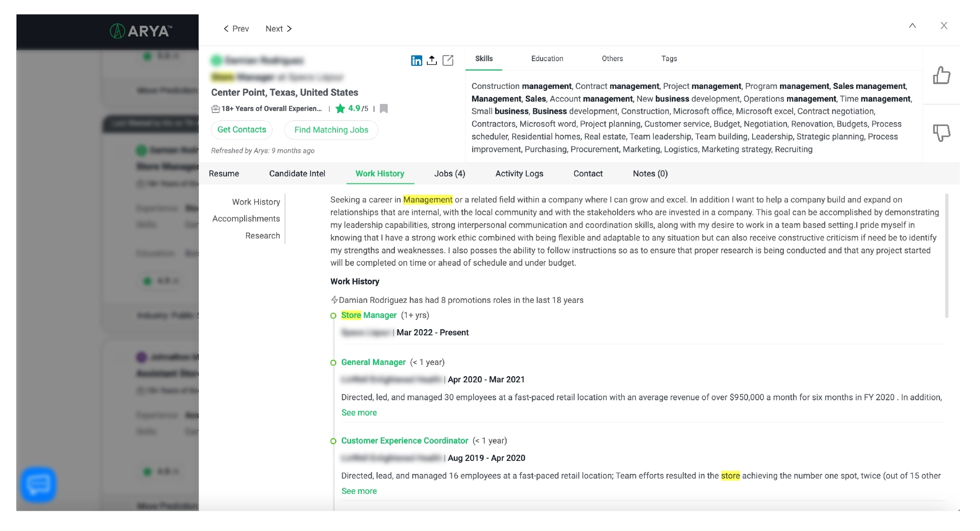Viewport: 980px width, 531px height.
Task: Go to previous candidate with Prev
Action: coord(236,29)
